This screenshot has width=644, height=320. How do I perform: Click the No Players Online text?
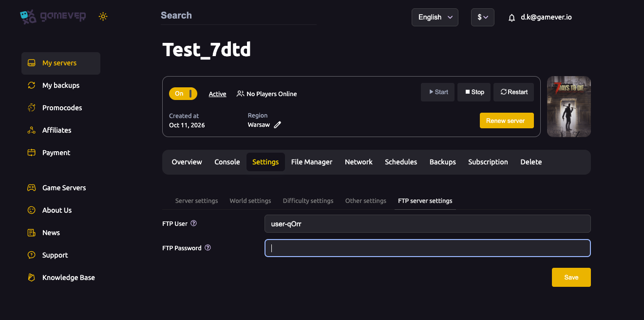coord(271,94)
